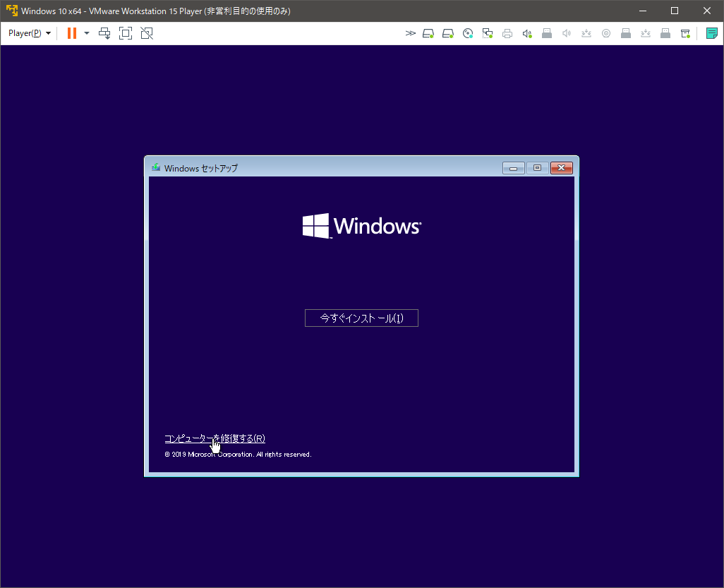Open the teal message log note icon
Screen dimensions: 724x588
point(711,33)
